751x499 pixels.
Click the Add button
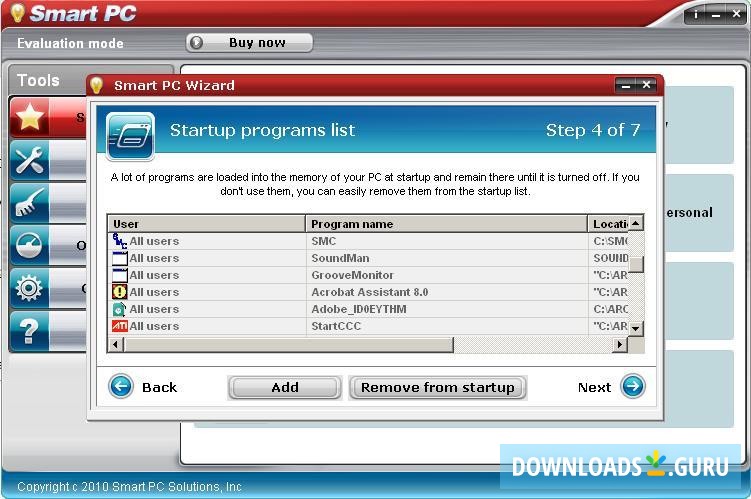tap(284, 387)
